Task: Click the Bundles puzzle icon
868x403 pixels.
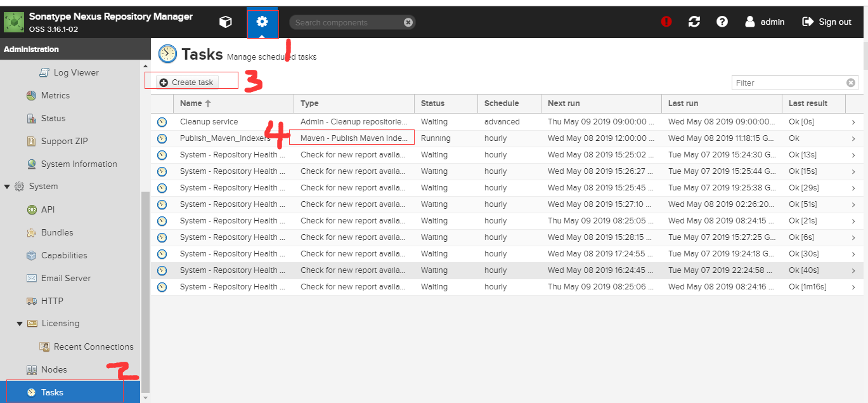Action: (x=32, y=232)
